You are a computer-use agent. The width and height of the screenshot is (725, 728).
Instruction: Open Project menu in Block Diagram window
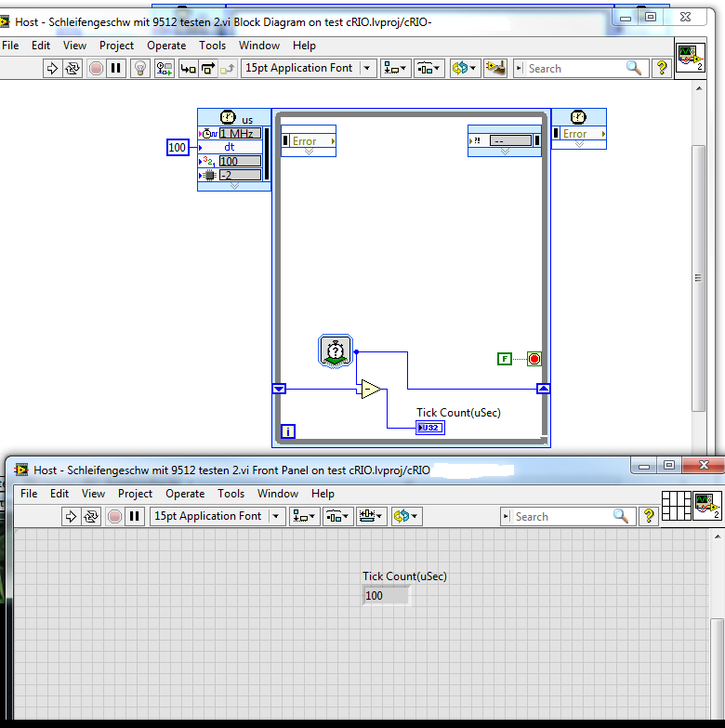(116, 46)
